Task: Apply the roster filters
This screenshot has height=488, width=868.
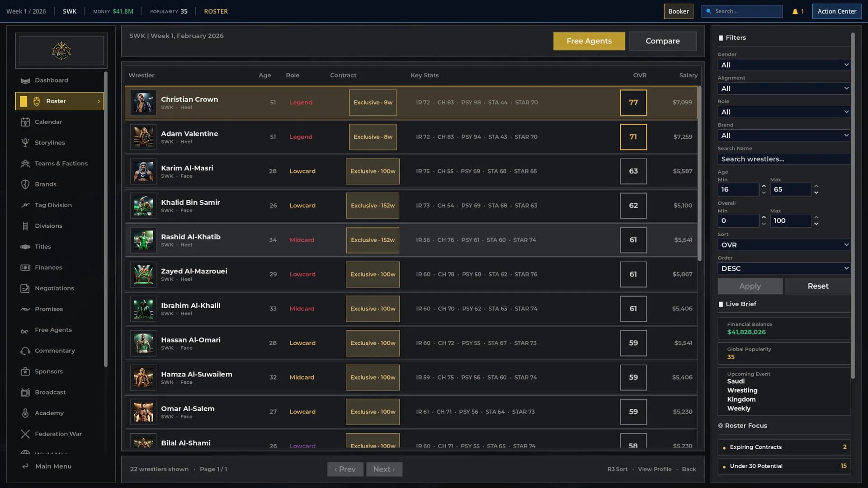Action: pos(750,286)
